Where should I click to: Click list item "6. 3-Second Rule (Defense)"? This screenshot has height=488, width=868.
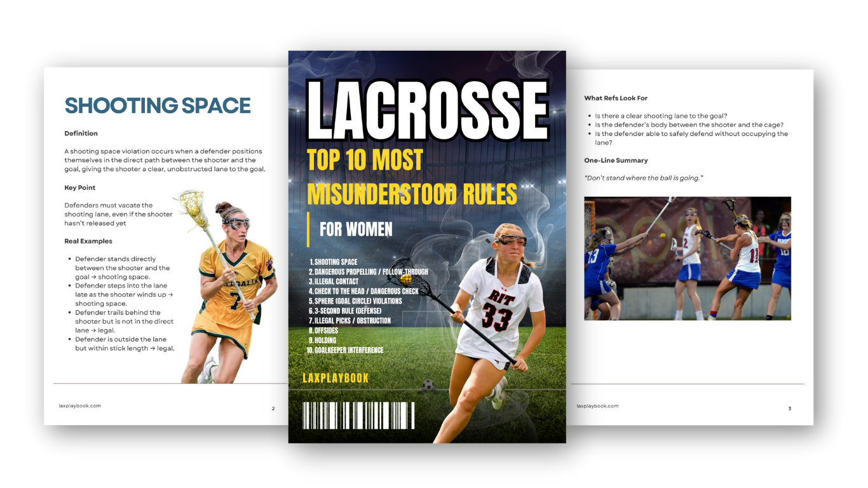click(x=345, y=311)
